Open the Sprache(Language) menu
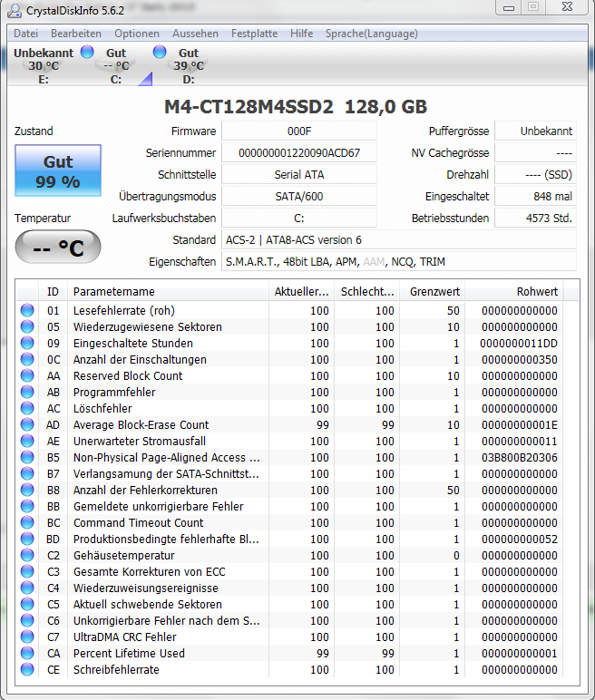This screenshot has height=700, width=595. coord(372,34)
